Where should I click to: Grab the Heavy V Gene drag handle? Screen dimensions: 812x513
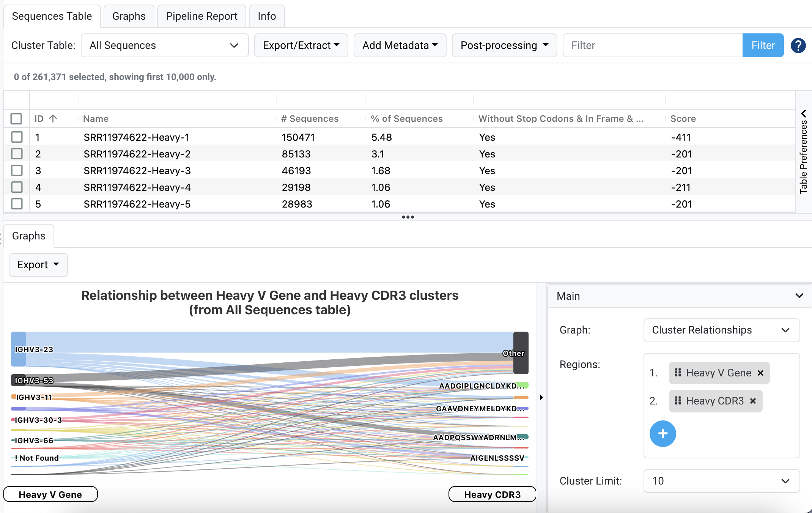[x=678, y=373]
